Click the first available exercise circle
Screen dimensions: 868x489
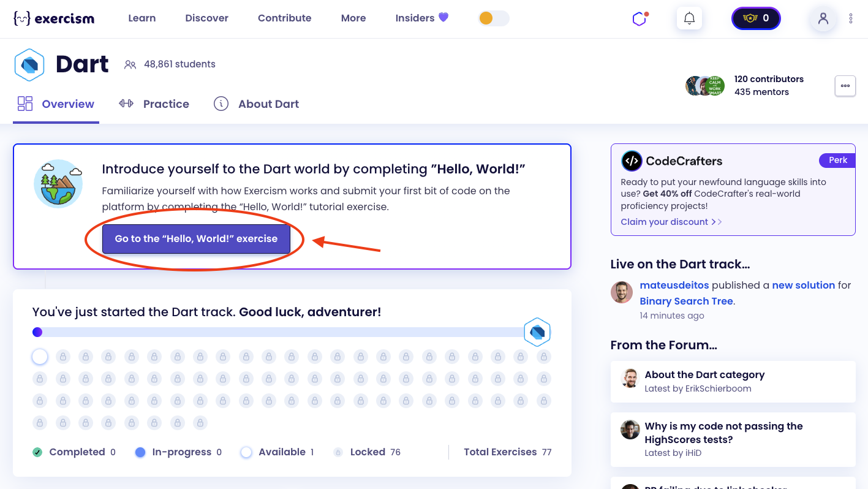pos(40,356)
